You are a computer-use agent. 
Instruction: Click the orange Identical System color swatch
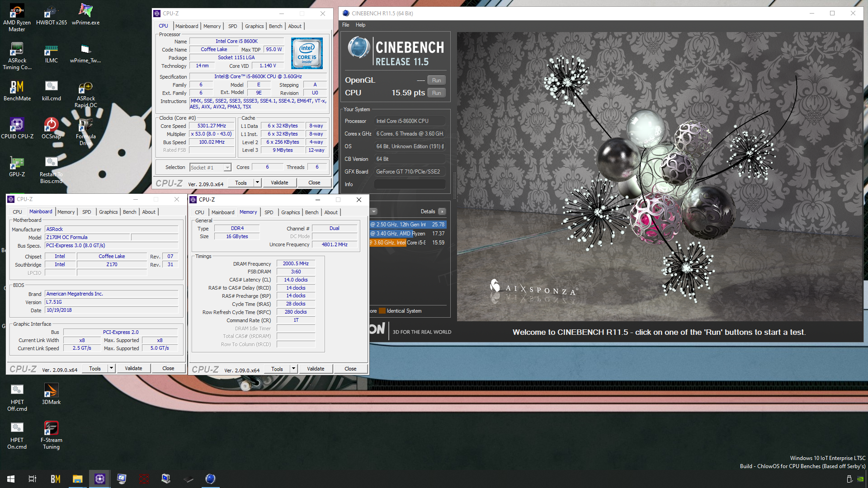[382, 311]
